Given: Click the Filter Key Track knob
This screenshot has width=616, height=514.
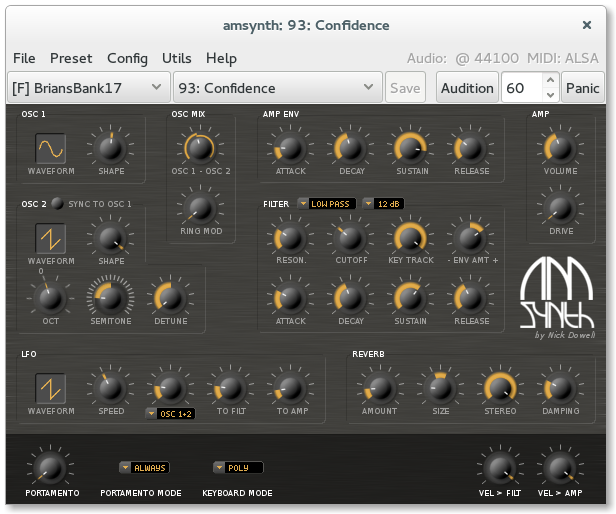Looking at the screenshot, I should coord(411,238).
